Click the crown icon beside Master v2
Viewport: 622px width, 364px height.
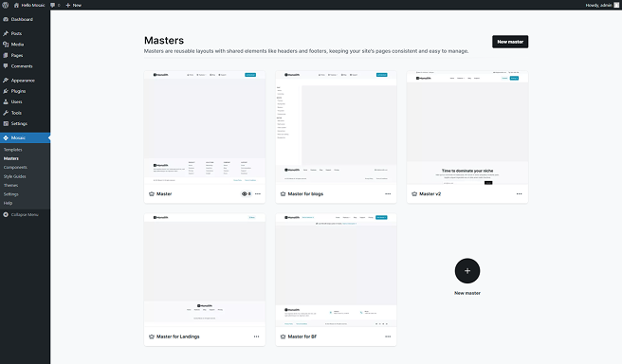pyautogui.click(x=414, y=194)
